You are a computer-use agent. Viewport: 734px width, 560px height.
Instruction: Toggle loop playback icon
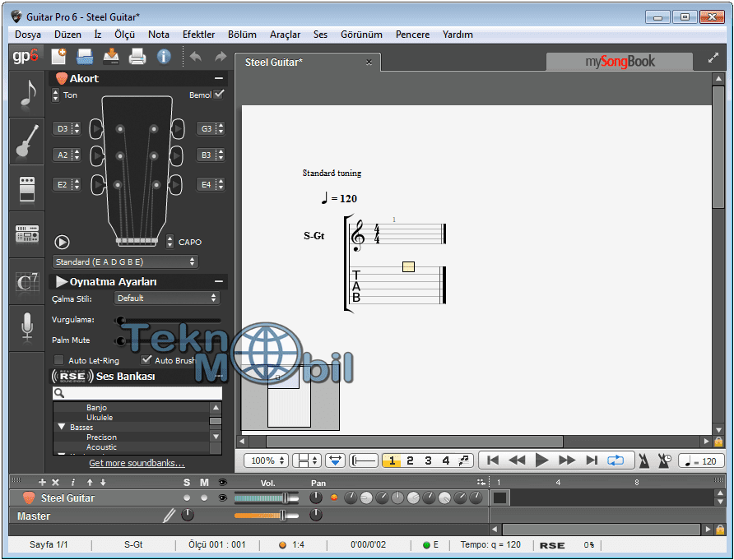(x=616, y=460)
